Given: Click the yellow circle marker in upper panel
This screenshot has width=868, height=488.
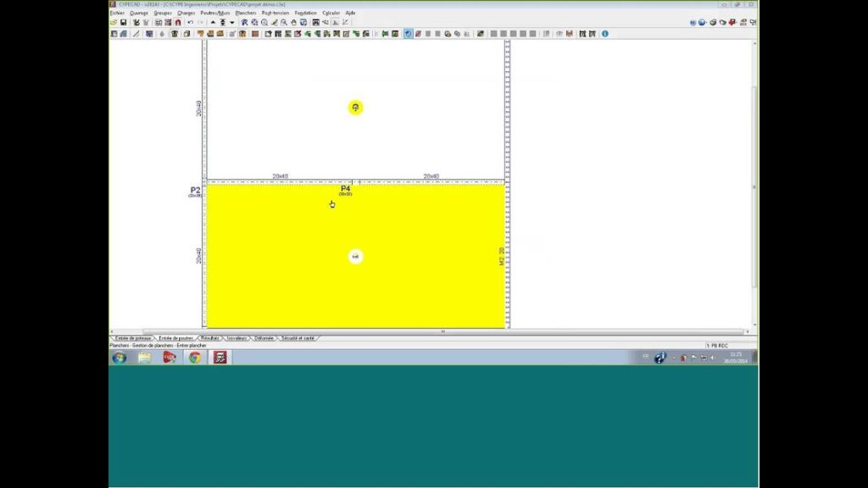Looking at the screenshot, I should (x=355, y=108).
